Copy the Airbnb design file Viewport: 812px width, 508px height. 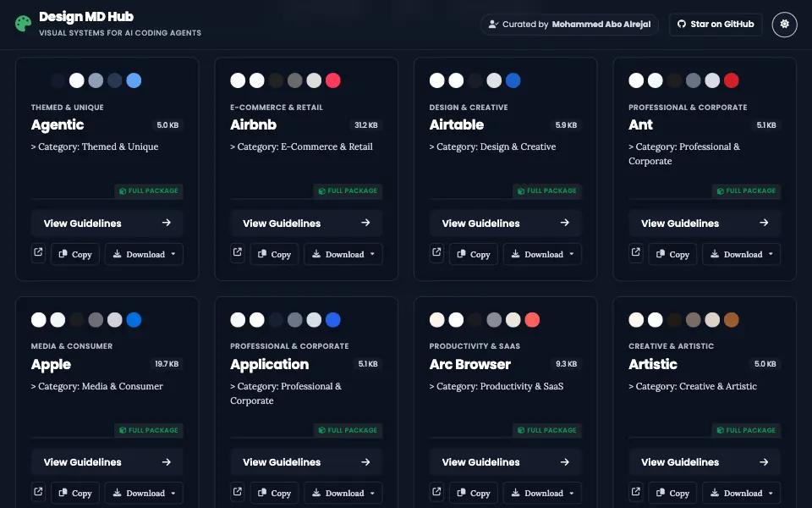(274, 254)
